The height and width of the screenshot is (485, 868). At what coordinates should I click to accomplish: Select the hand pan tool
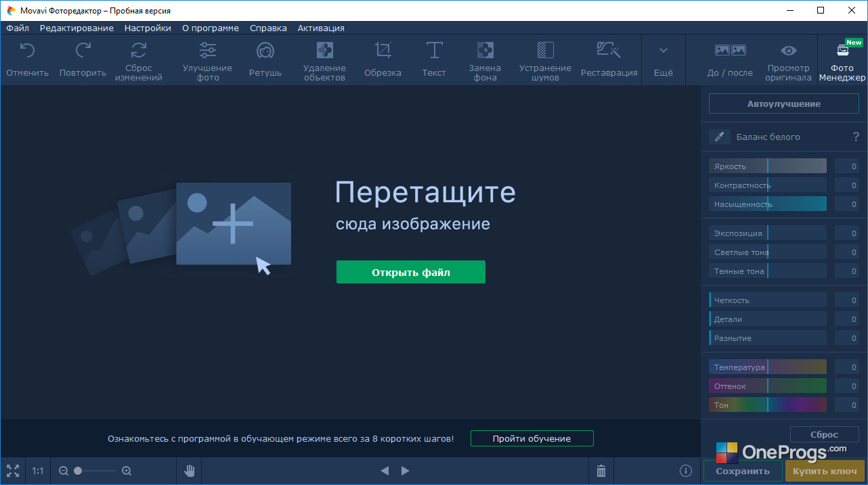[190, 471]
